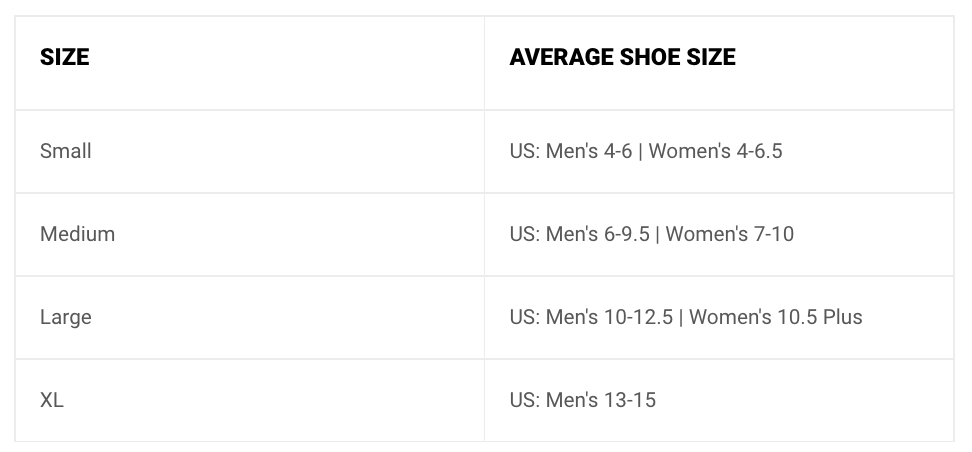This screenshot has width=972, height=452.
Task: Click the Men's 4-6 shoe size text
Action: [x=589, y=151]
